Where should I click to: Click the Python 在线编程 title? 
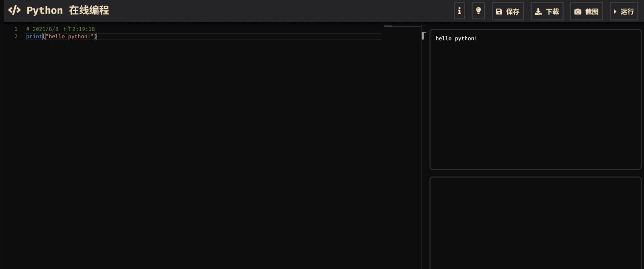tap(68, 11)
